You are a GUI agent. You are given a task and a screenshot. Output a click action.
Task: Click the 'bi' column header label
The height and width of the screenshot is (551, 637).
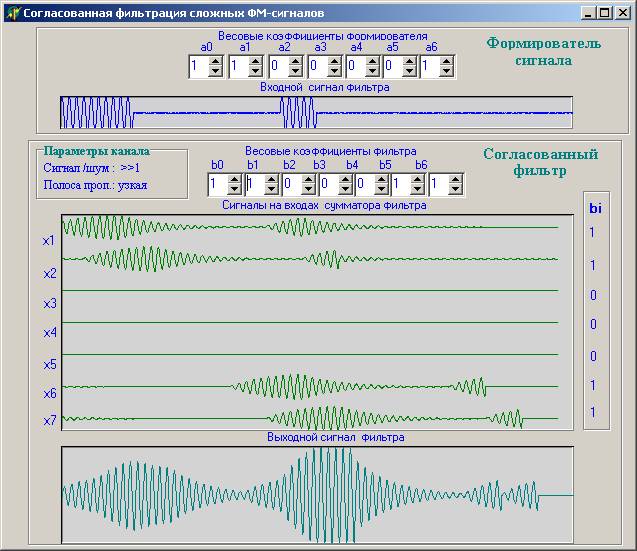(x=595, y=208)
